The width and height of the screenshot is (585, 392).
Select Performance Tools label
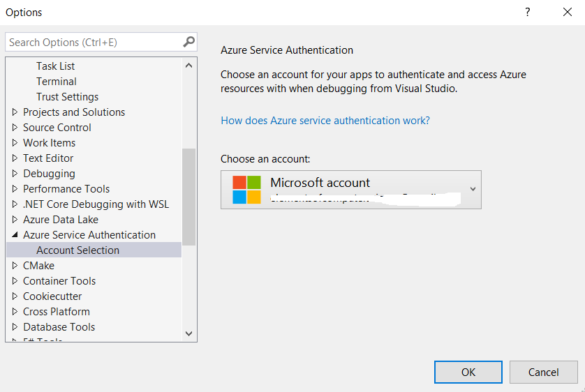point(66,189)
